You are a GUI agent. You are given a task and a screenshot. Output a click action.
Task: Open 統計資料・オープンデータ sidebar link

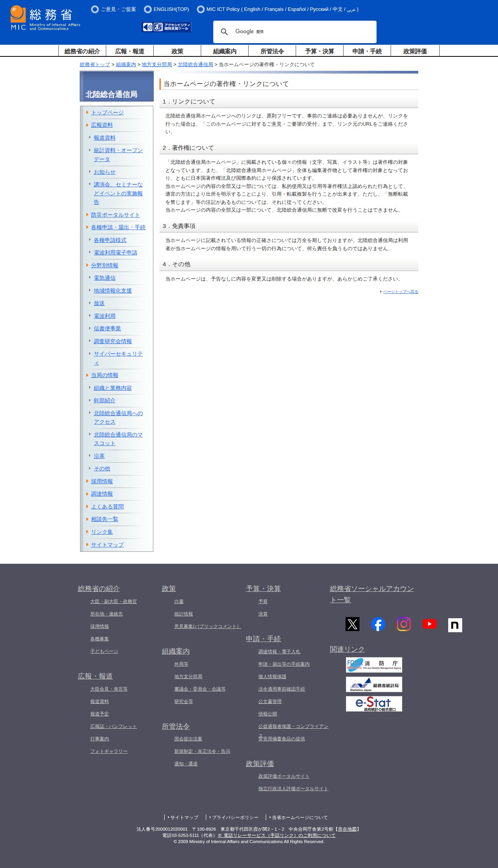click(118, 154)
